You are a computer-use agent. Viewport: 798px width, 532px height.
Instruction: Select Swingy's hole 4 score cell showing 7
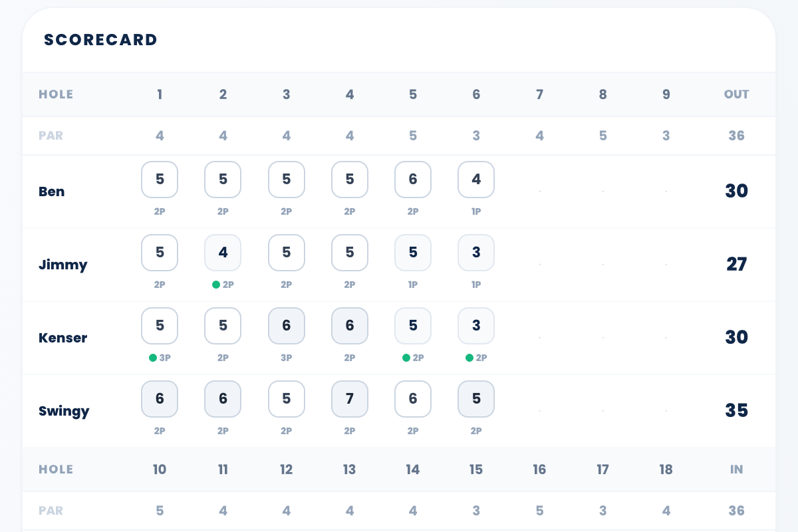coord(350,399)
